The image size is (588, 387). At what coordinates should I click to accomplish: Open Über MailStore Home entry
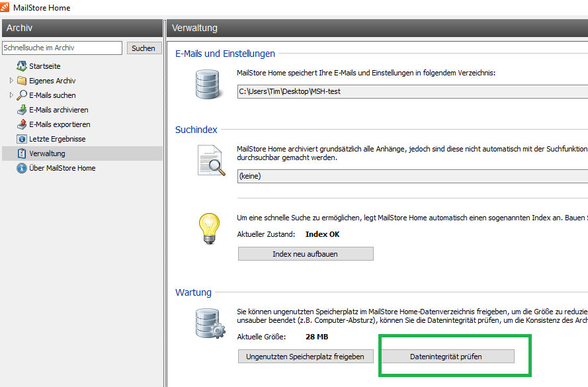coord(62,168)
